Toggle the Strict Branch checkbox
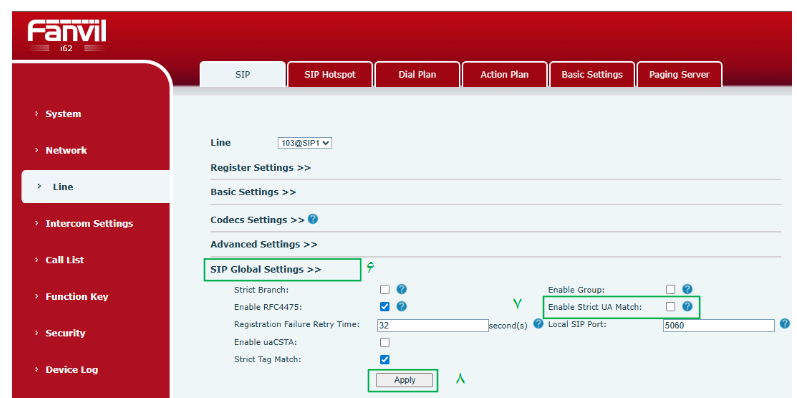The width and height of the screenshot is (797, 398). tap(385, 289)
